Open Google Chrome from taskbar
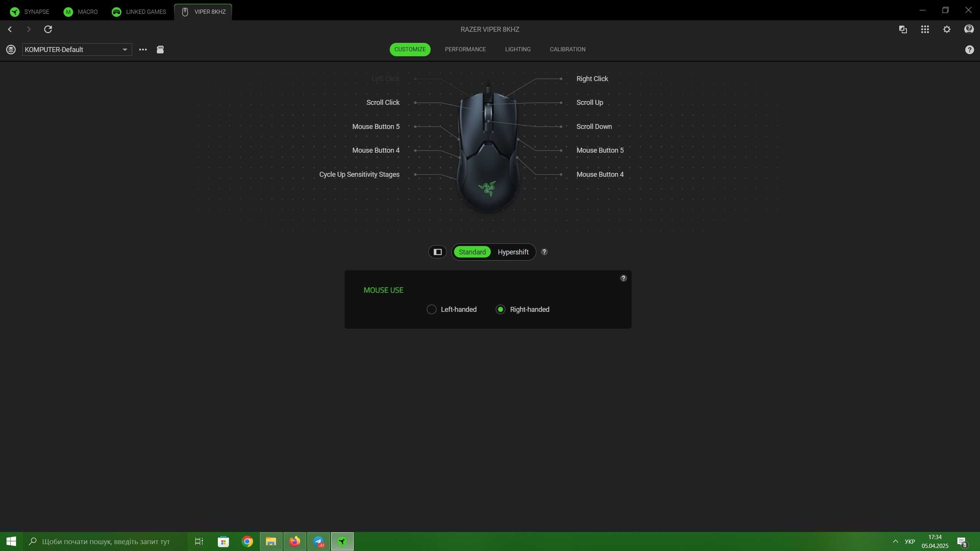 click(x=247, y=541)
